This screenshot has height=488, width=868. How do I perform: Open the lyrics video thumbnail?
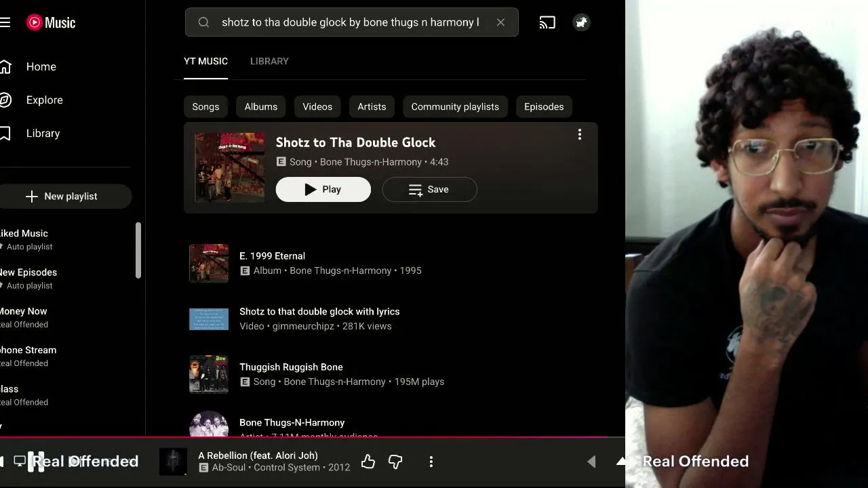pyautogui.click(x=209, y=319)
